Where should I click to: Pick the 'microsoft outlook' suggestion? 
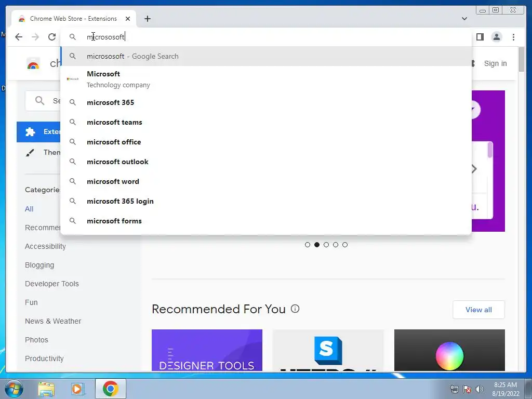[266, 162]
